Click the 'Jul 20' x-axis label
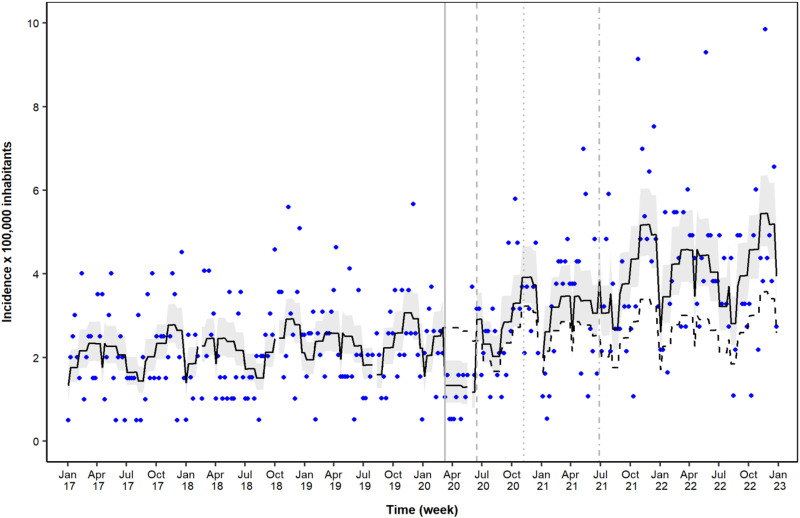Image resolution: width=800 pixels, height=518 pixels. click(482, 480)
